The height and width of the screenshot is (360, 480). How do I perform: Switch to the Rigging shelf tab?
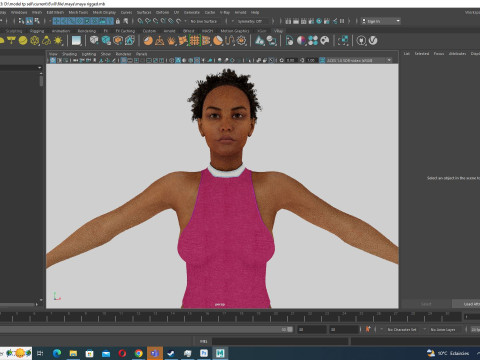(37, 31)
